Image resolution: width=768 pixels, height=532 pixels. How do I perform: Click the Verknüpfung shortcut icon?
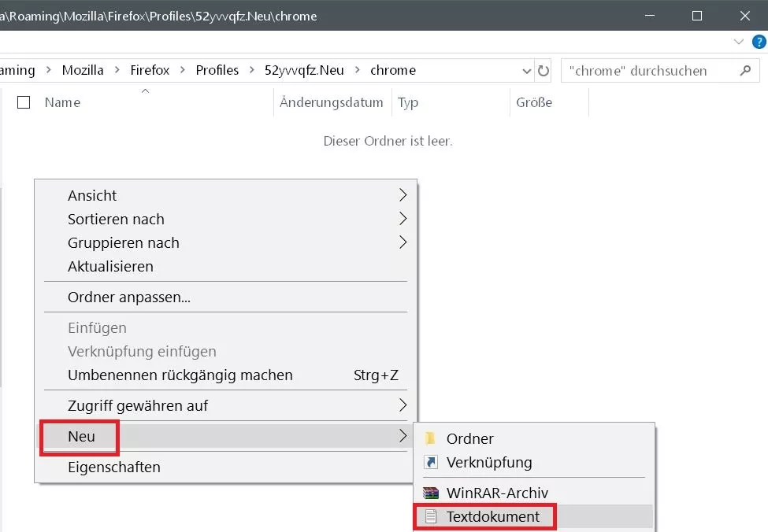coord(431,462)
